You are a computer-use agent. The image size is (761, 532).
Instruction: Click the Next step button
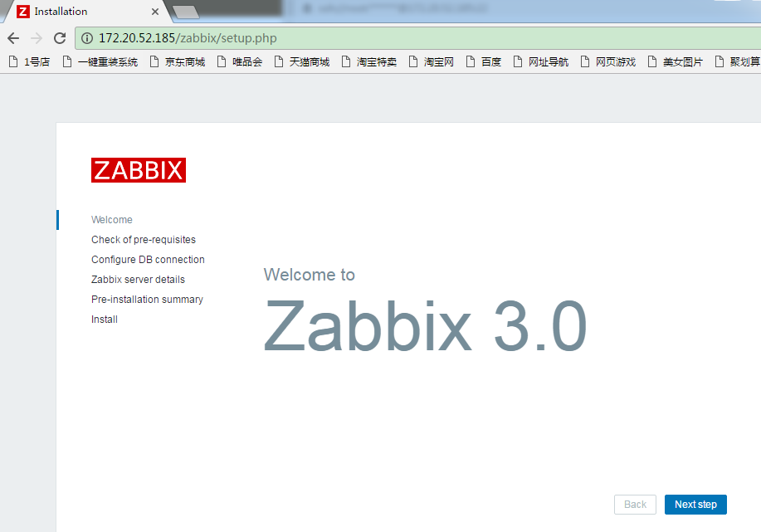pyautogui.click(x=695, y=505)
